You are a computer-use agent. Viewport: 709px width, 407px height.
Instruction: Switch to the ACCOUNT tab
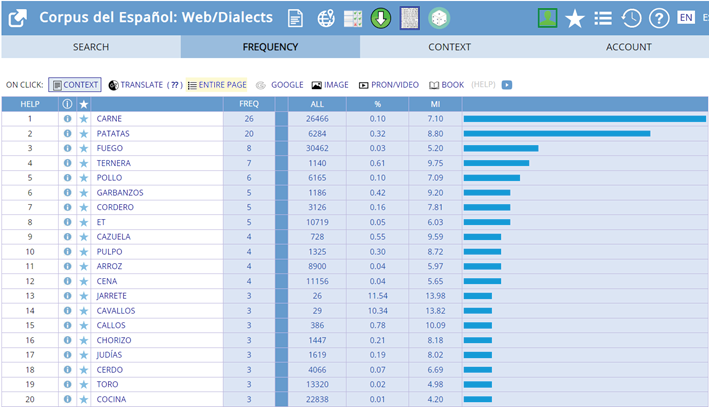[628, 47]
